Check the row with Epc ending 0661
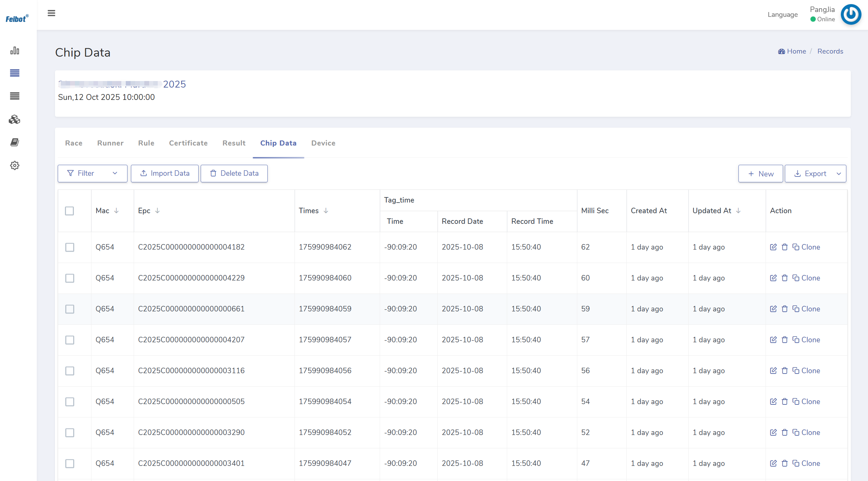Viewport: 868px width, 481px height. [70, 309]
